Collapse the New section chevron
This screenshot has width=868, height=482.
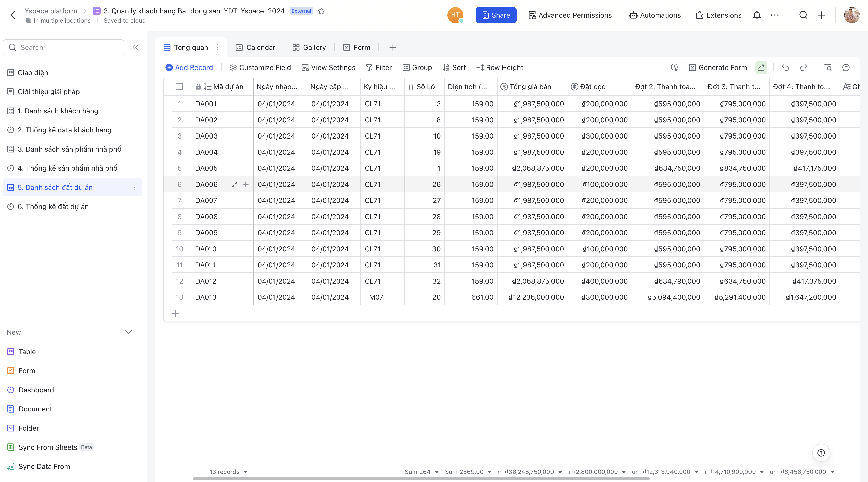(x=128, y=332)
